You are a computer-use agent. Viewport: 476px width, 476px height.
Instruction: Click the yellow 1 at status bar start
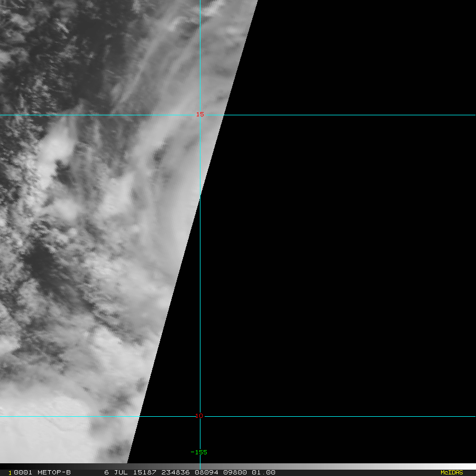click(x=10, y=472)
